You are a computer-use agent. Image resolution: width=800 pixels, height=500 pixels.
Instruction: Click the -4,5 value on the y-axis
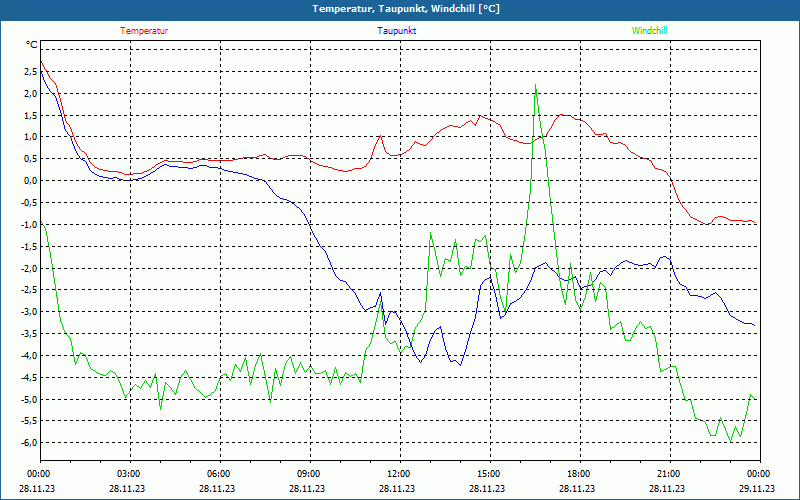29,378
